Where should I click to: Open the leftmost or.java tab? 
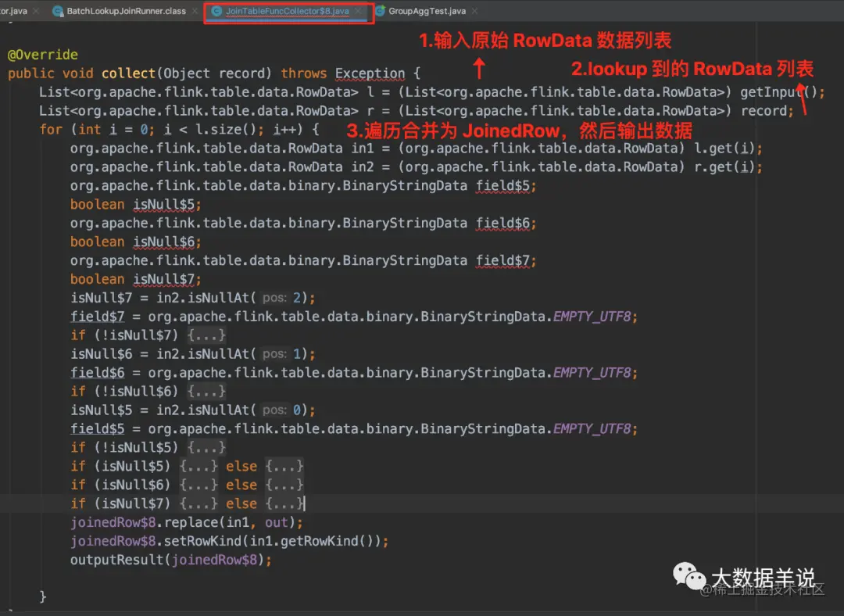(16, 11)
